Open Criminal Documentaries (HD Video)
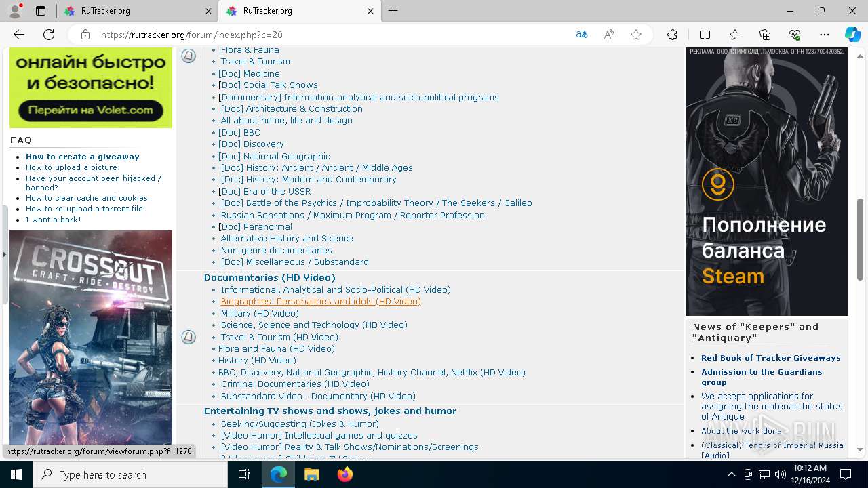The width and height of the screenshot is (868, 488). [295, 384]
